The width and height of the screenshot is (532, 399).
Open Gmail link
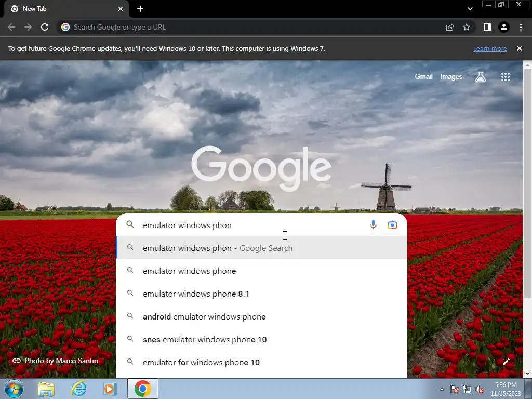[423, 77]
